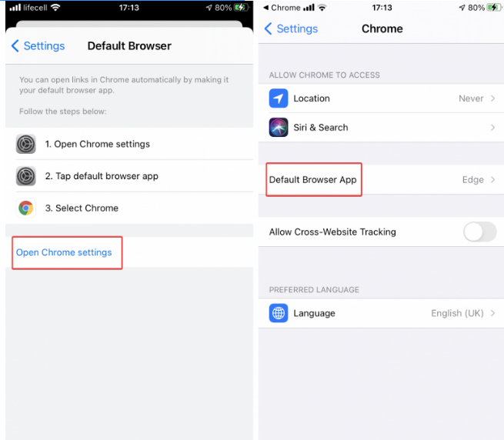The image size is (504, 440).
Task: Tap the Siri & Search icon
Action: tap(279, 127)
